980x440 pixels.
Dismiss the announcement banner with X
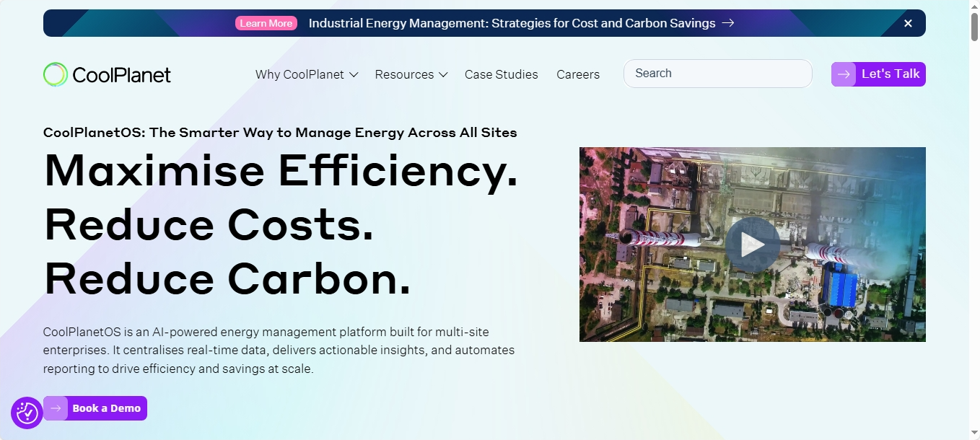tap(908, 23)
